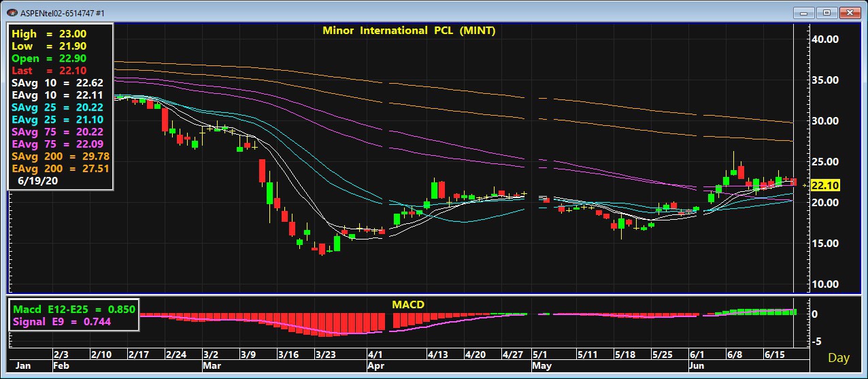Screen dimensions: 868x379
Task: Click the 2/3 date on time axis
Action: point(61,355)
